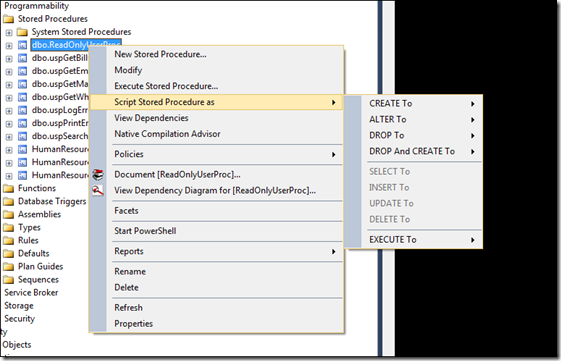Screen dimensions: 561x361
Task: Click the Types folder icon
Action: [8, 228]
